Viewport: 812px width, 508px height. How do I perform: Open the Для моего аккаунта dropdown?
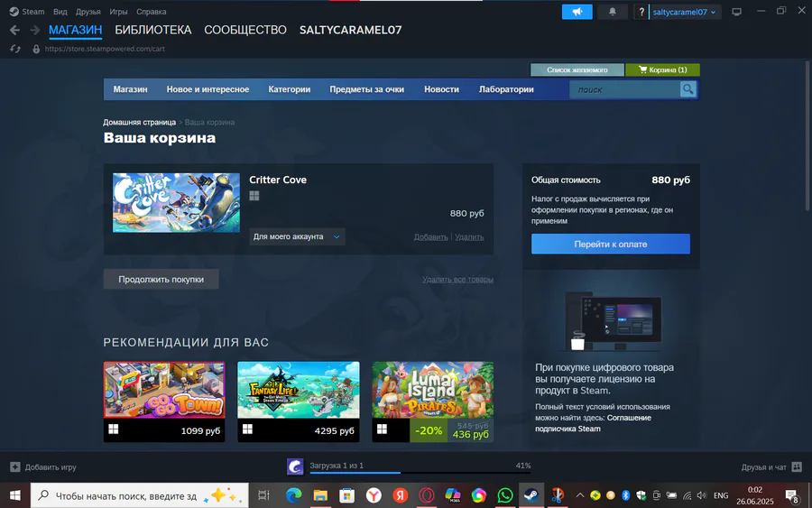pyautogui.click(x=297, y=236)
